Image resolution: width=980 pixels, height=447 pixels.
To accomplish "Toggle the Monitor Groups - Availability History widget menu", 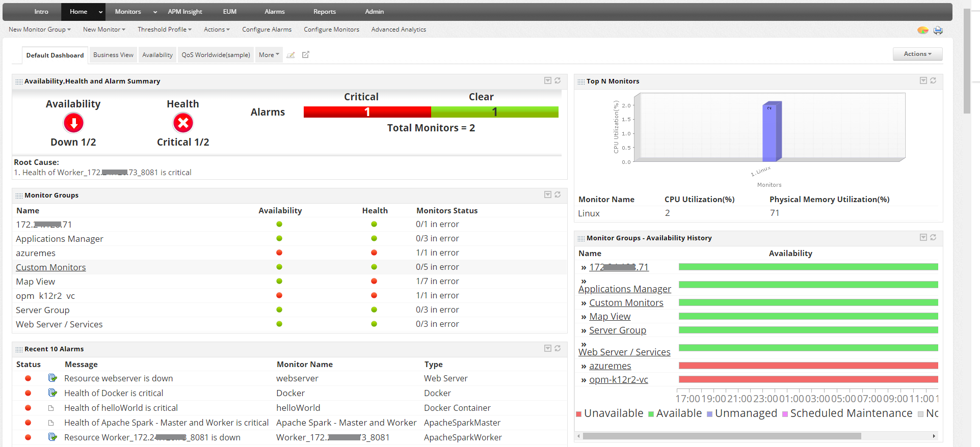I will (x=923, y=237).
